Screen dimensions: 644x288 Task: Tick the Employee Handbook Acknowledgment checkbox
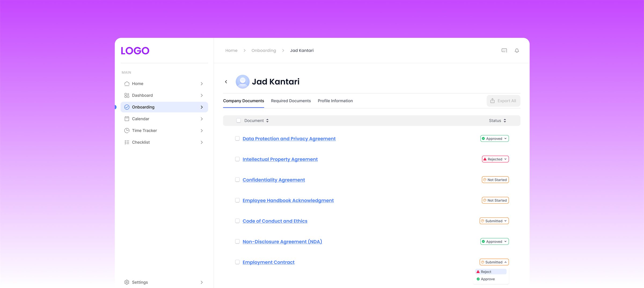click(237, 200)
